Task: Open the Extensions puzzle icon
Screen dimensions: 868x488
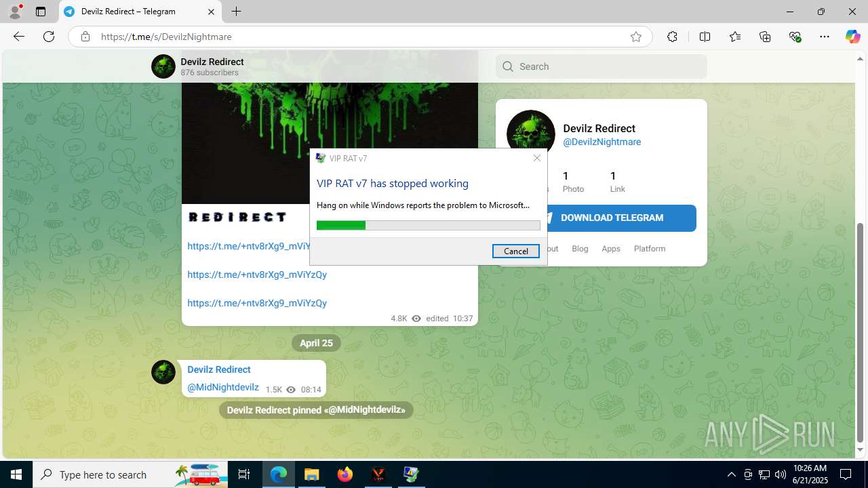Action: [x=672, y=37]
